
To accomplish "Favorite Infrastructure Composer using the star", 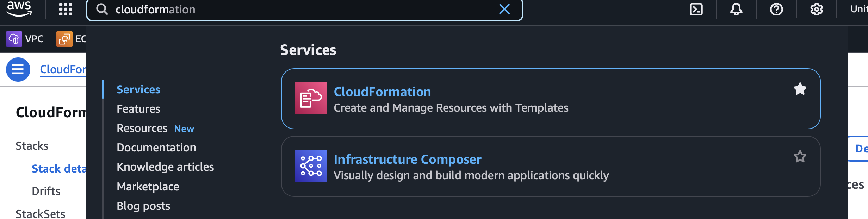I will tap(800, 157).
